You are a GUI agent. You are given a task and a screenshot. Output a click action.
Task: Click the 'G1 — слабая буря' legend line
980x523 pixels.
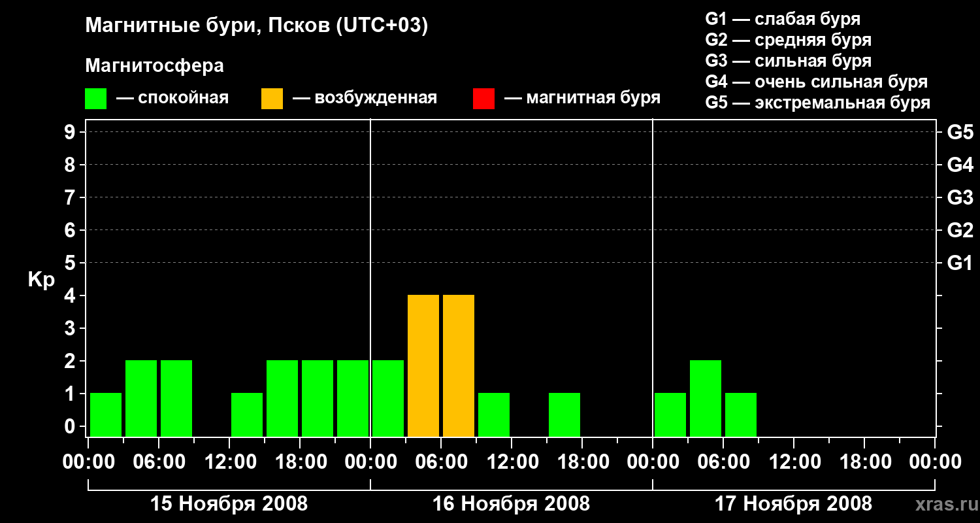tap(783, 19)
